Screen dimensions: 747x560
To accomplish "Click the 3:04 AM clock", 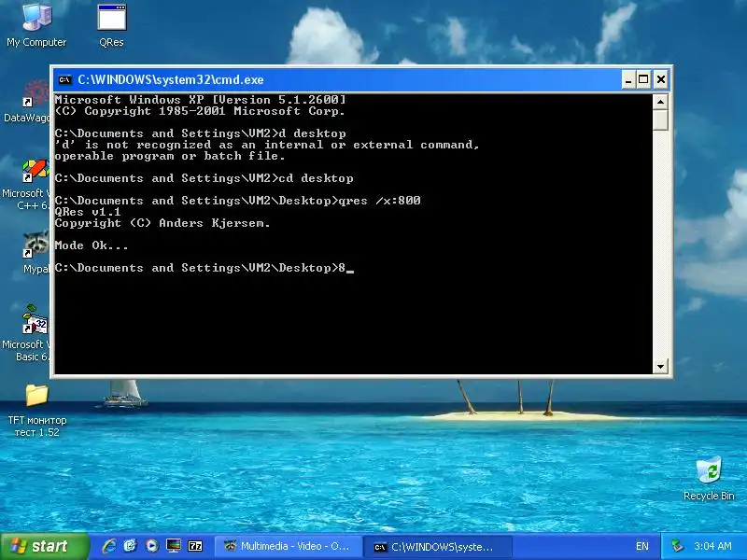I will click(x=712, y=546).
